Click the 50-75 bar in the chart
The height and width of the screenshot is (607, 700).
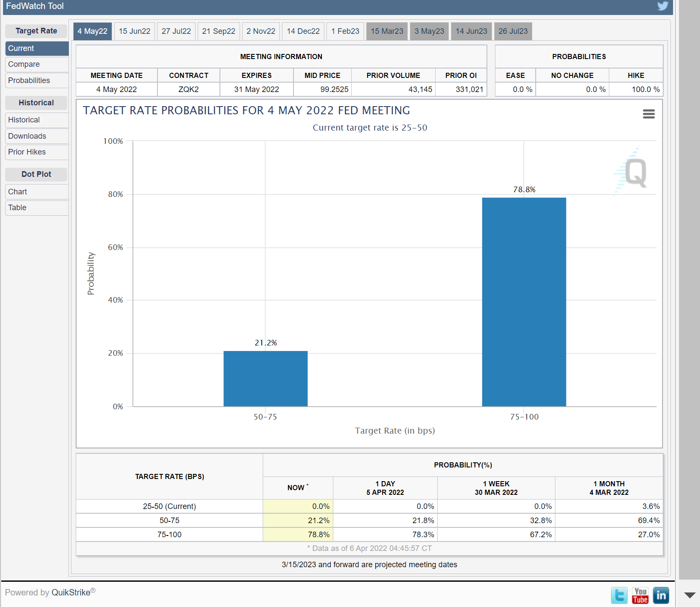[265, 378]
